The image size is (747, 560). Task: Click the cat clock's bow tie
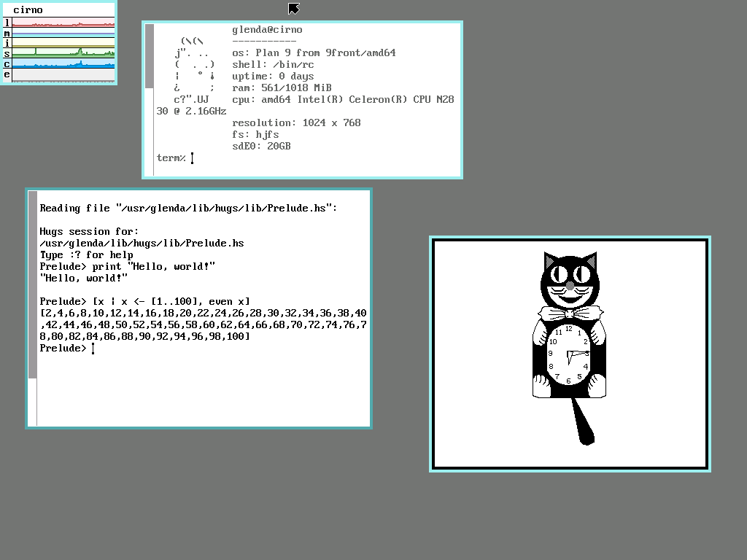point(568,314)
